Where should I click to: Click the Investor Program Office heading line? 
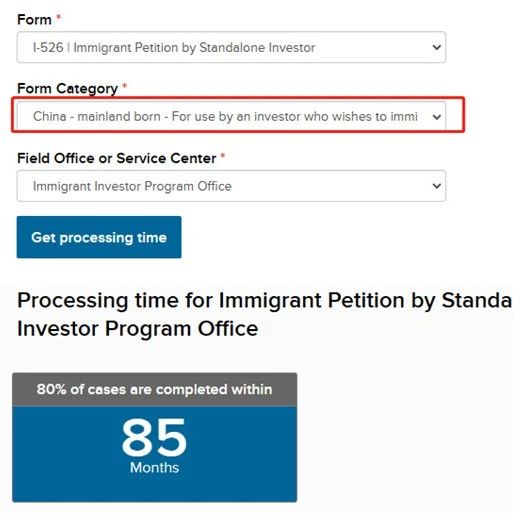[x=138, y=329]
